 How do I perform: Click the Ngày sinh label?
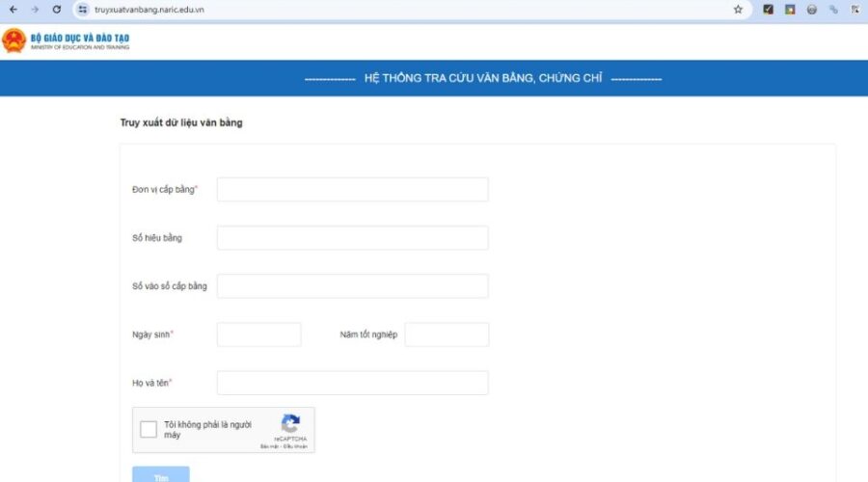[152, 335]
